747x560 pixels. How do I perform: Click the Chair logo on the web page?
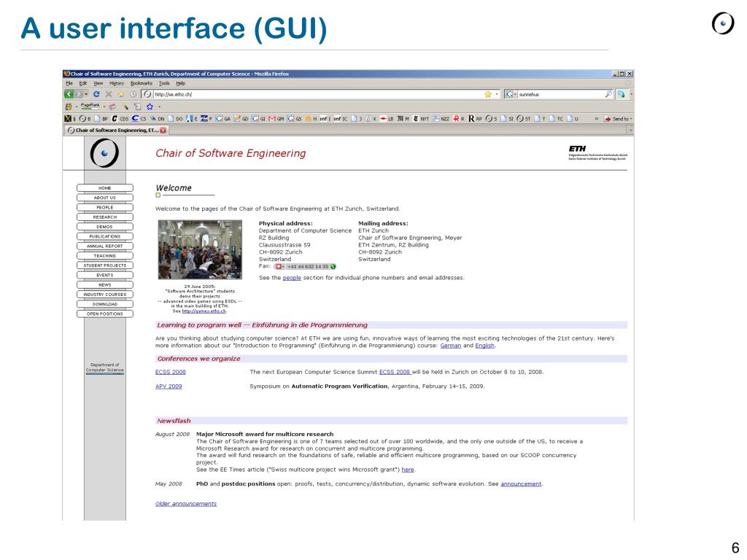tap(104, 153)
